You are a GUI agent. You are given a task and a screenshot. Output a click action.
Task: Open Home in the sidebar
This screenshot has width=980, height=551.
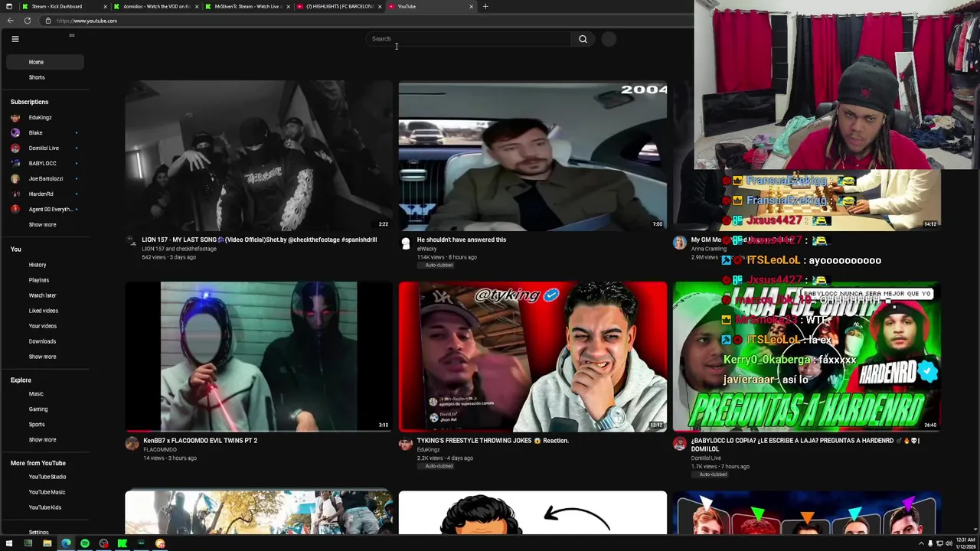44,62
